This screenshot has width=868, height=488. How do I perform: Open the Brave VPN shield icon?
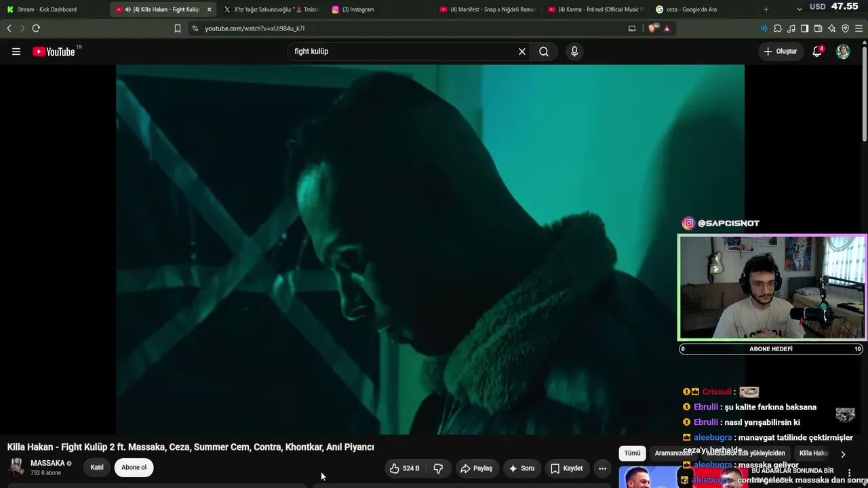[846, 28]
